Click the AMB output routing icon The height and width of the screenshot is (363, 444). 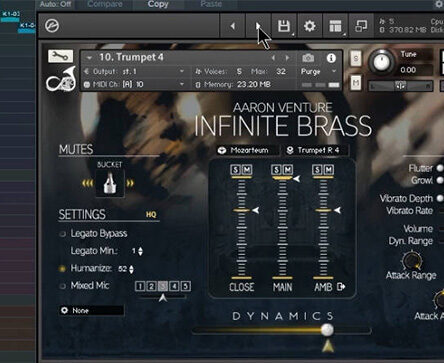(341, 287)
